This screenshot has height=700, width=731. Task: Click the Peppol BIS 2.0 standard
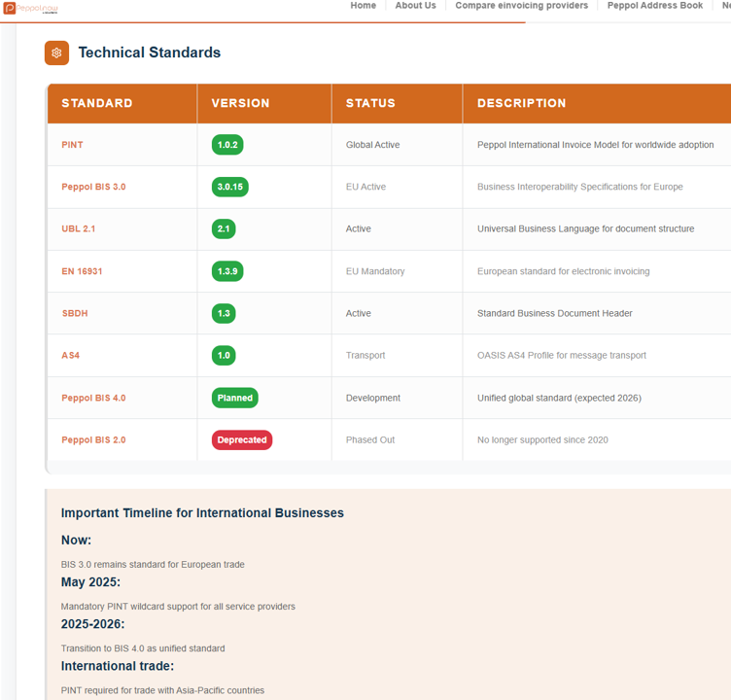click(93, 440)
